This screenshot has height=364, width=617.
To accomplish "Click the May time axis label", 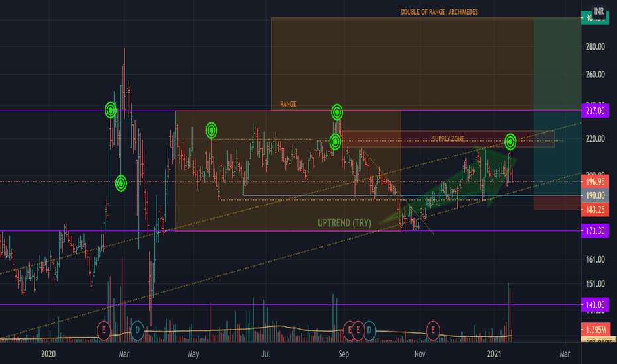I will pyautogui.click(x=193, y=354).
